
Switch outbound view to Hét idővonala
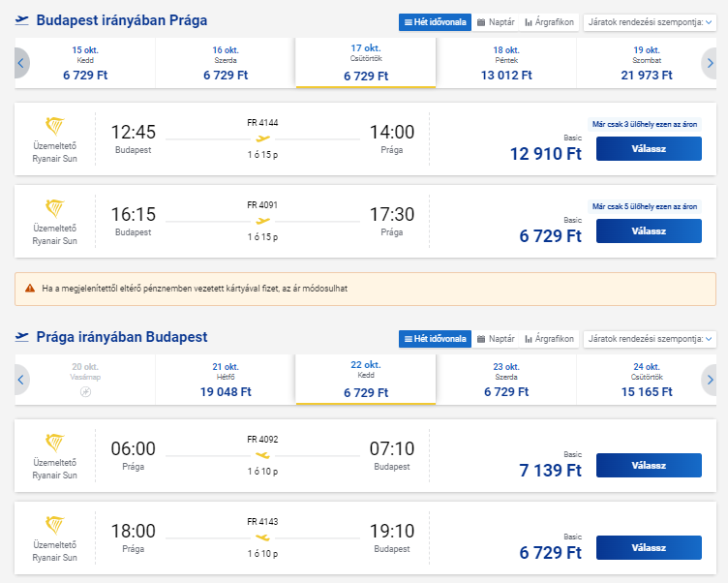pyautogui.click(x=435, y=22)
